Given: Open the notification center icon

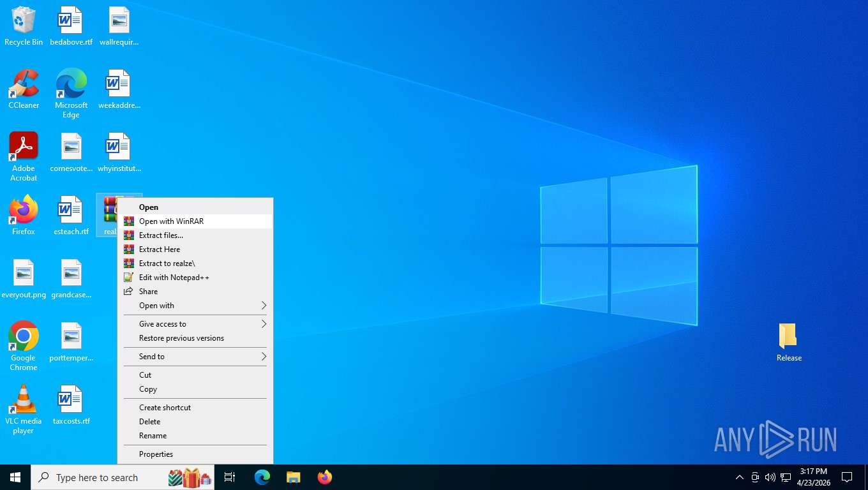Looking at the screenshot, I should click(847, 477).
